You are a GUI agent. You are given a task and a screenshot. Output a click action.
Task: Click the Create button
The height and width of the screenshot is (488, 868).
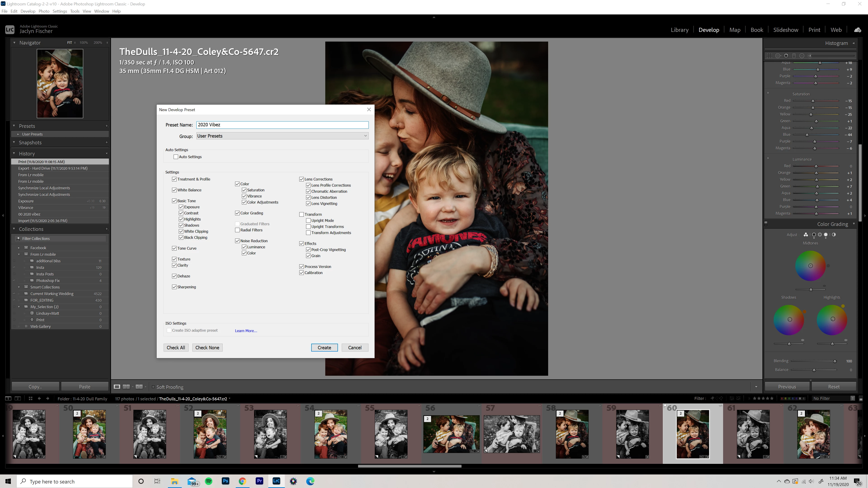(324, 347)
